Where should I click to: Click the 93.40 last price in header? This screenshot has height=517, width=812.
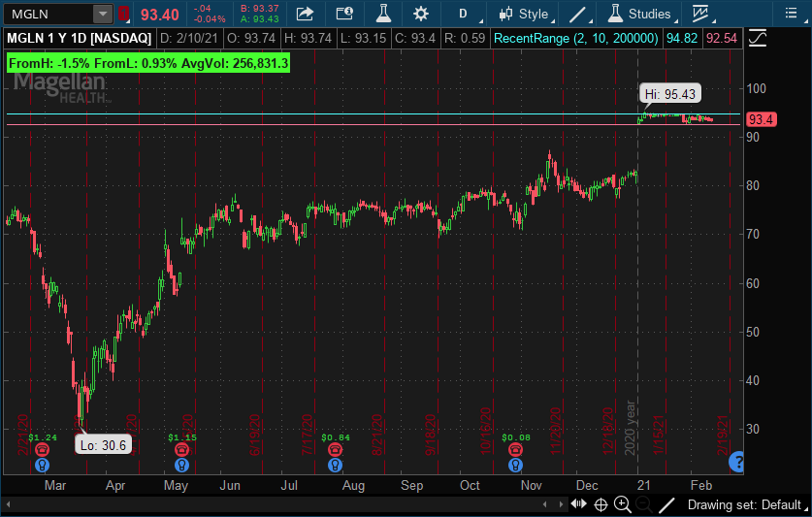click(159, 15)
